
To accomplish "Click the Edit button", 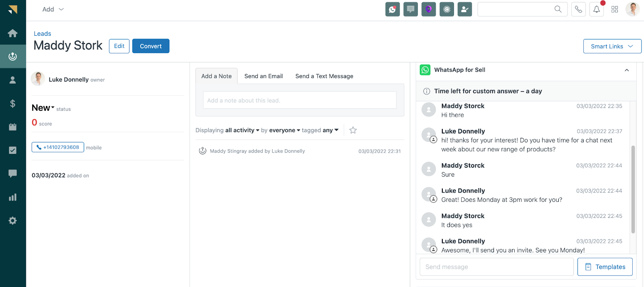I will pos(119,46).
